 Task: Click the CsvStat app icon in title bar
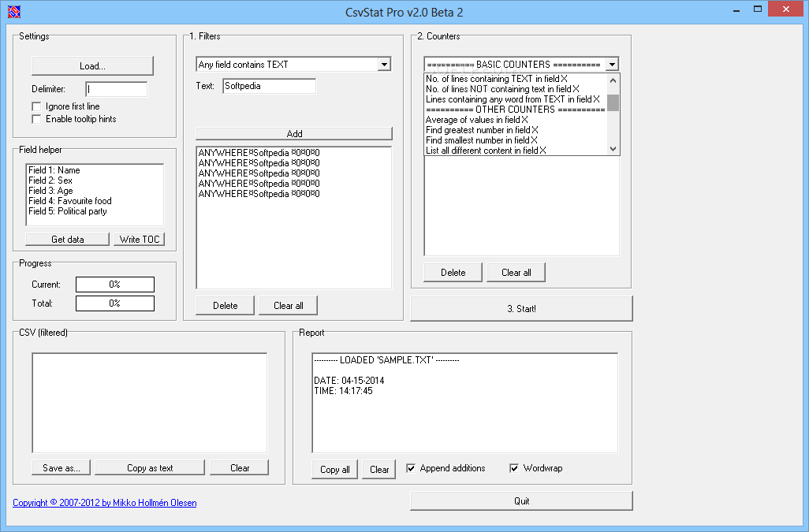(14, 11)
